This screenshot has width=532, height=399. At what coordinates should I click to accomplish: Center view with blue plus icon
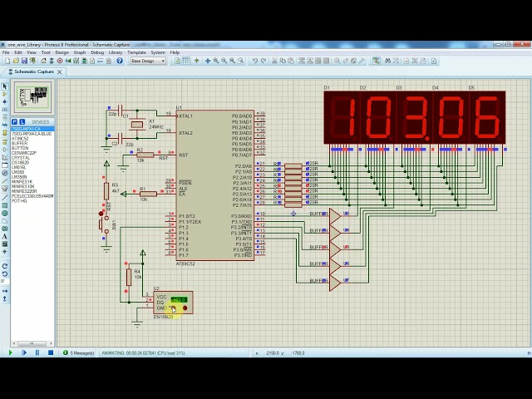208,61
